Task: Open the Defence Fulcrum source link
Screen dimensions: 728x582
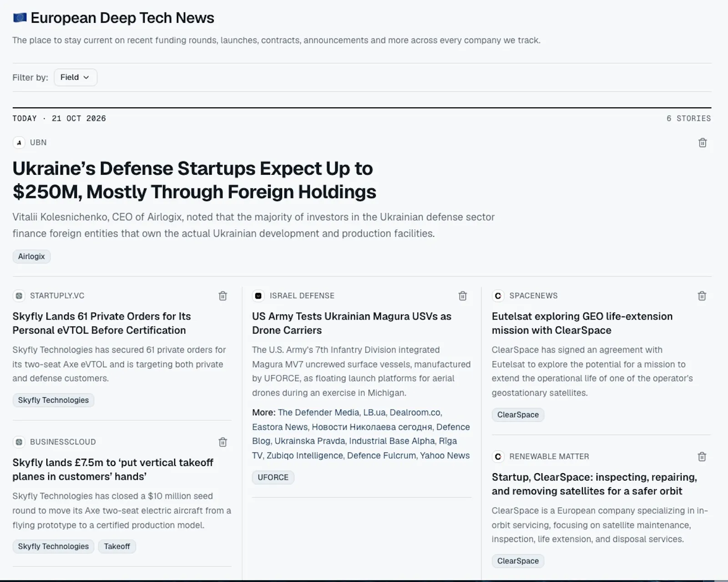Action: (x=381, y=455)
